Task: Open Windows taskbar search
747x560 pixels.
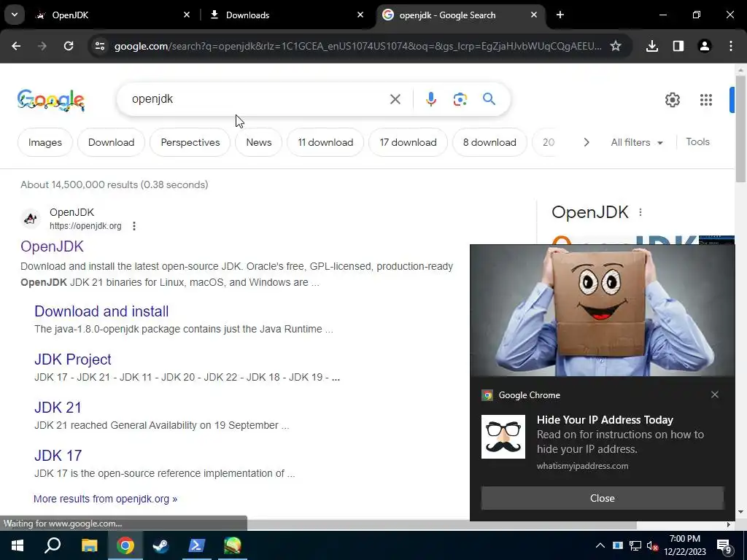Action: pyautogui.click(x=53, y=545)
